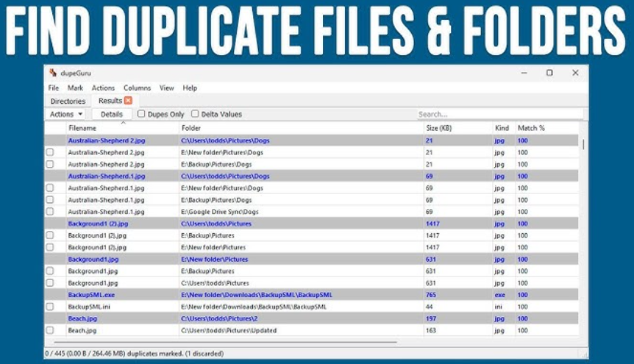Image resolution: width=634 pixels, height=364 pixels.
Task: Open the Columns menu
Action: pos(137,88)
